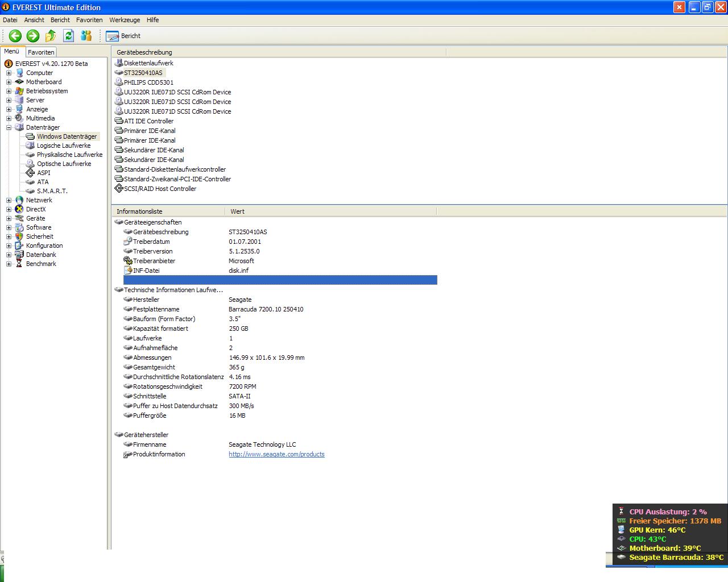728x582 pixels.
Task: Open the Werkzeuge menu
Action: click(x=125, y=20)
